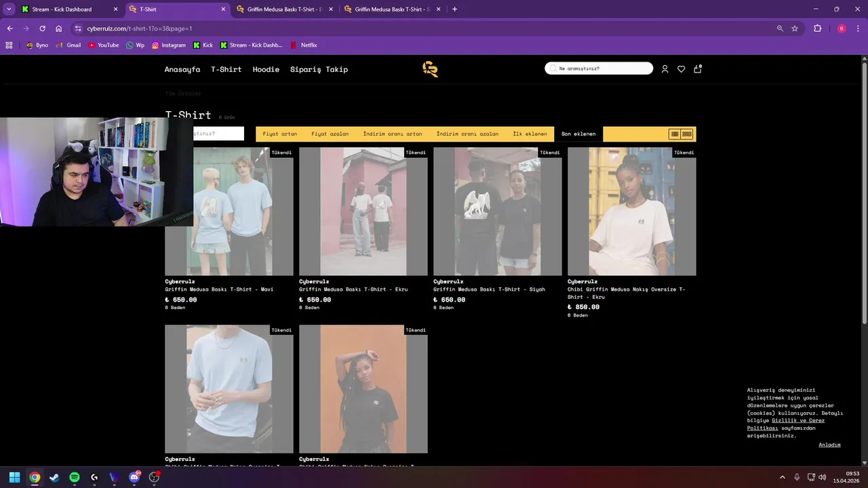Open 'Griffin Medusa Baskı T-Shirt - Mavi' title
Viewport: 868px width, 488px height.
219,289
